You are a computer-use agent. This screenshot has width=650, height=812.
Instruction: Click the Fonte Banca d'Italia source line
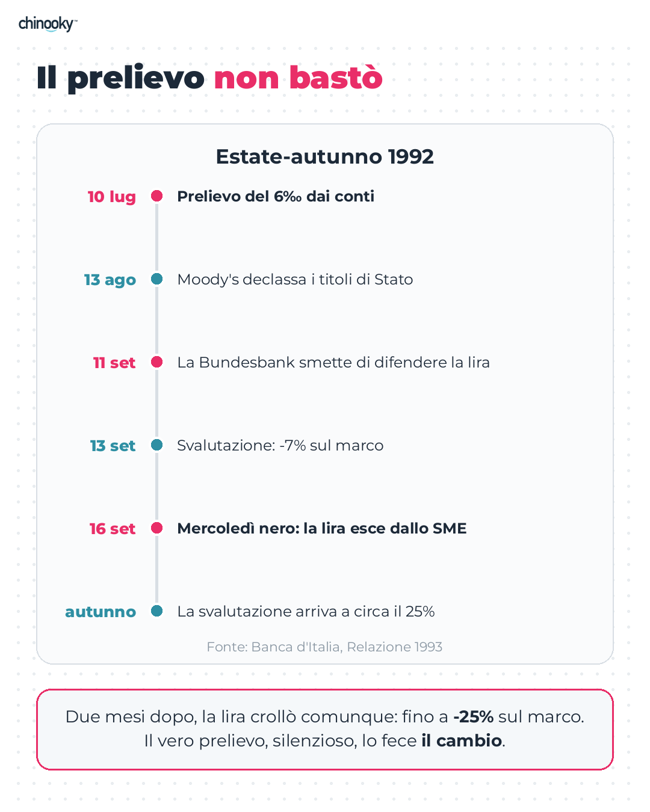coord(324,647)
